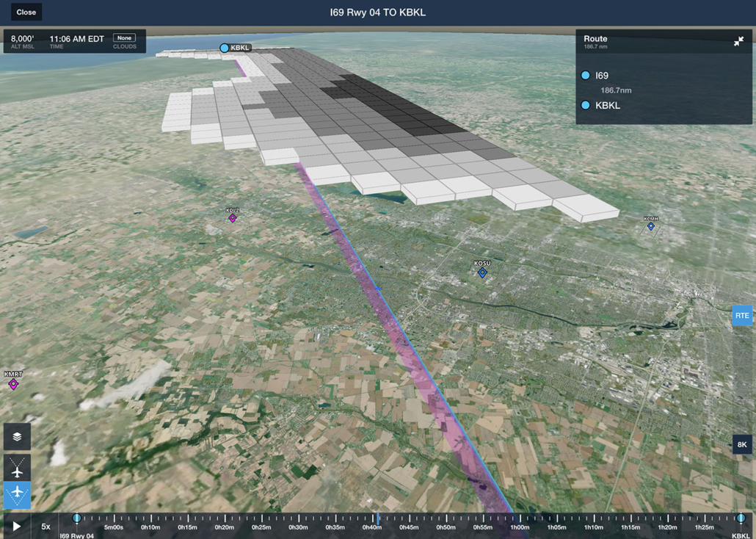Select the KCMH airport marker
The height and width of the screenshot is (539, 756).
tap(651, 226)
